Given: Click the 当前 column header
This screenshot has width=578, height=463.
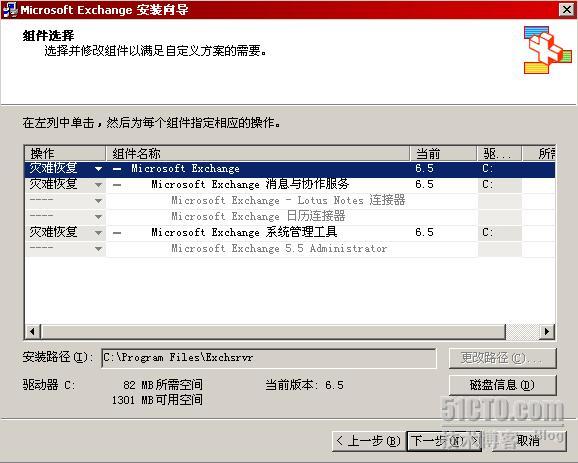Looking at the screenshot, I should [443, 153].
